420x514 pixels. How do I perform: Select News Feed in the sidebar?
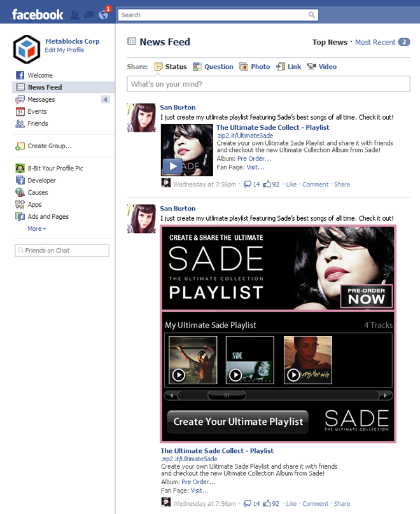click(64, 87)
